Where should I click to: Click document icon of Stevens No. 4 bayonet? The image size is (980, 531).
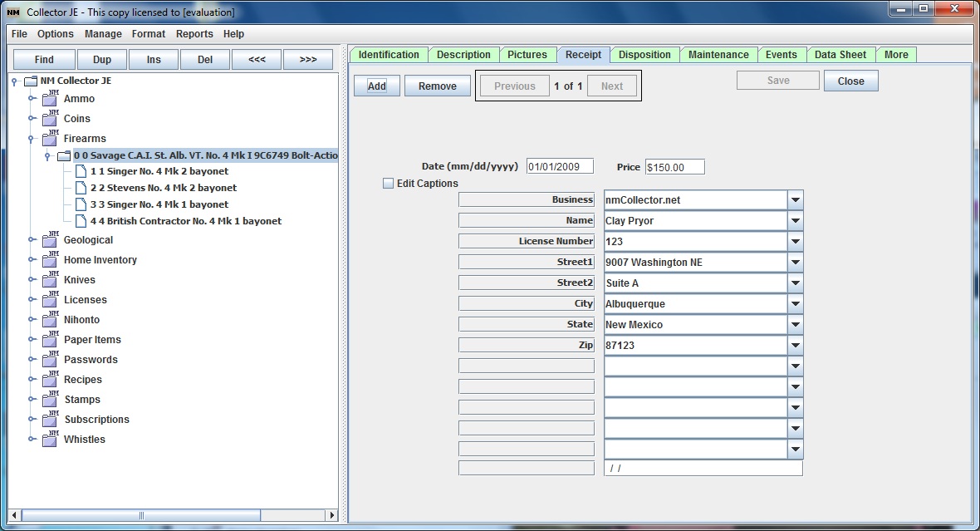81,188
